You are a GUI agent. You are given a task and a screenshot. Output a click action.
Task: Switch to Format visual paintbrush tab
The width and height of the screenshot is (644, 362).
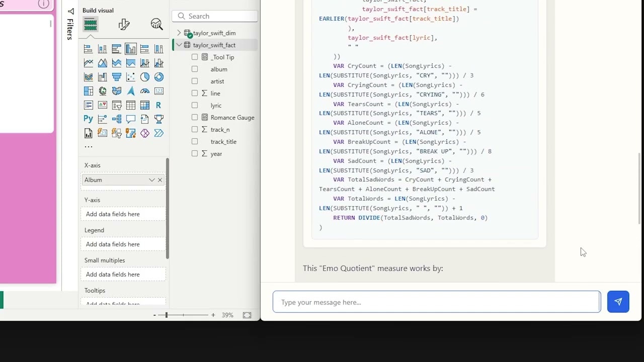(x=124, y=24)
